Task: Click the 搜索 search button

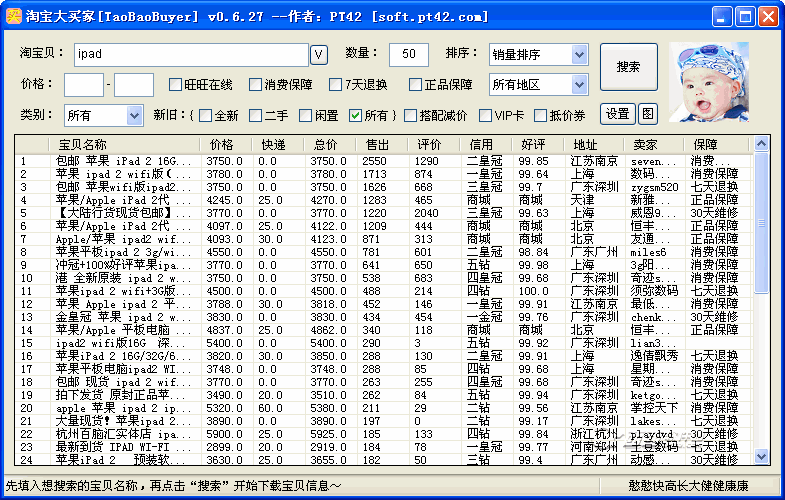Action: [629, 67]
